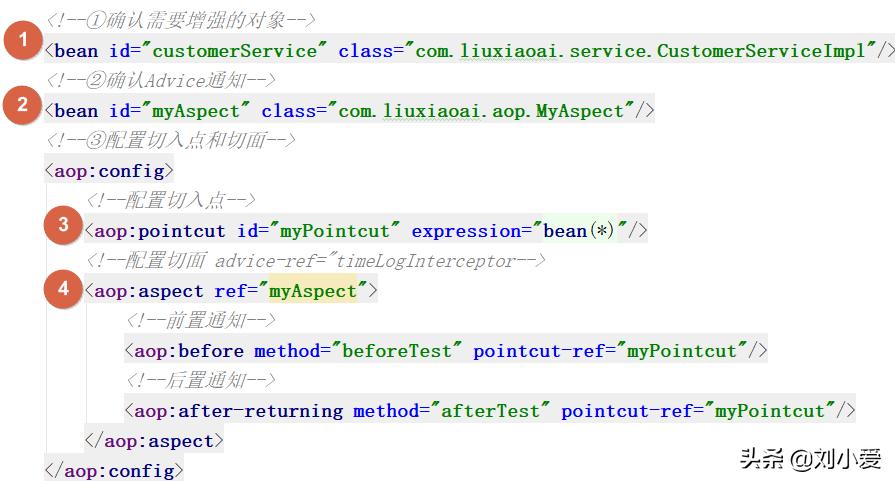Click the comment 配置切入点
Viewport: 895px width, 484px height.
(x=171, y=200)
